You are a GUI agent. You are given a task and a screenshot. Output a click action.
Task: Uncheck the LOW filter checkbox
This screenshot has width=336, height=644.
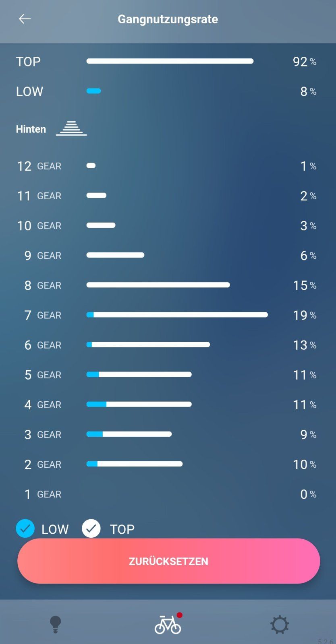[x=25, y=528]
